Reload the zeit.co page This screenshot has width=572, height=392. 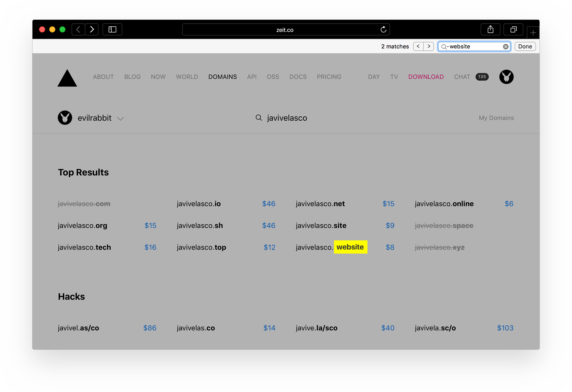point(383,29)
